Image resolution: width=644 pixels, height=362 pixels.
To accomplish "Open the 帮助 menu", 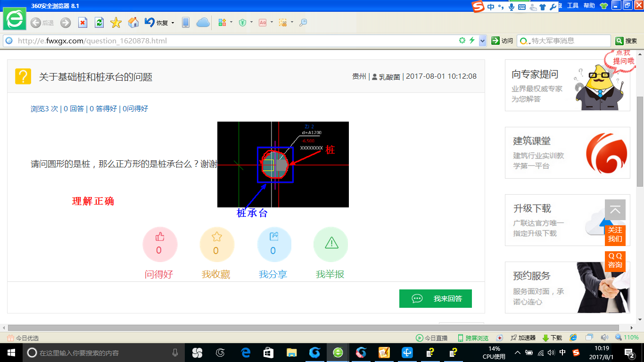I will pyautogui.click(x=589, y=6).
